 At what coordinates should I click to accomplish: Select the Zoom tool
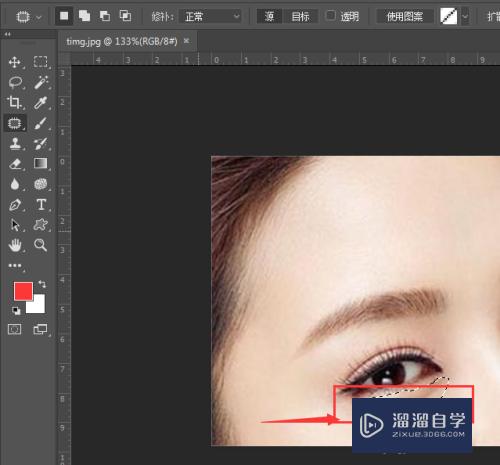tap(40, 245)
